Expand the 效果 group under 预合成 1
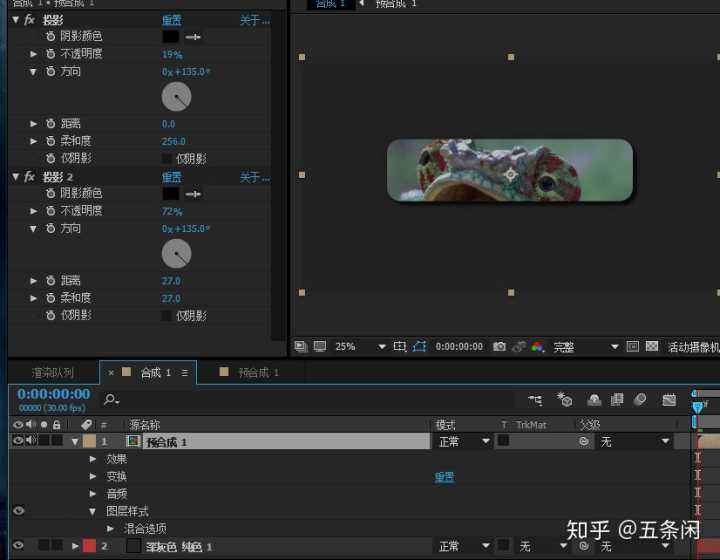720x560 pixels. [x=93, y=459]
